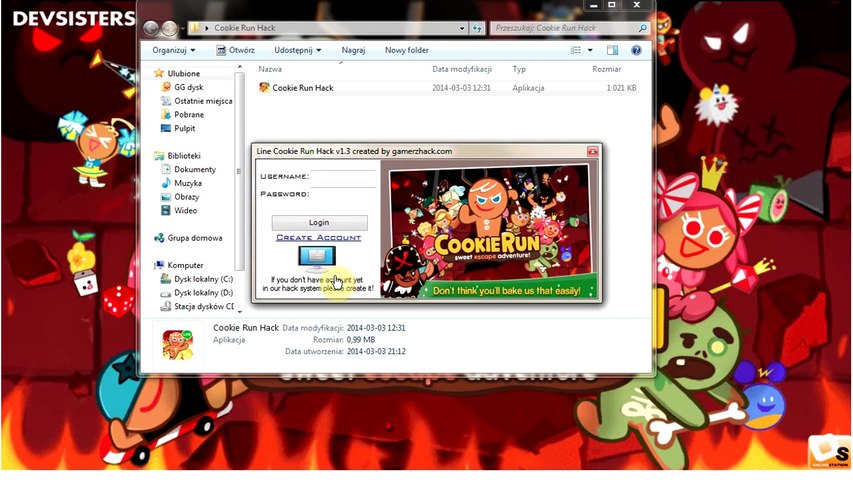Click the search magnifier icon
Screen dimensions: 853x480
642,28
